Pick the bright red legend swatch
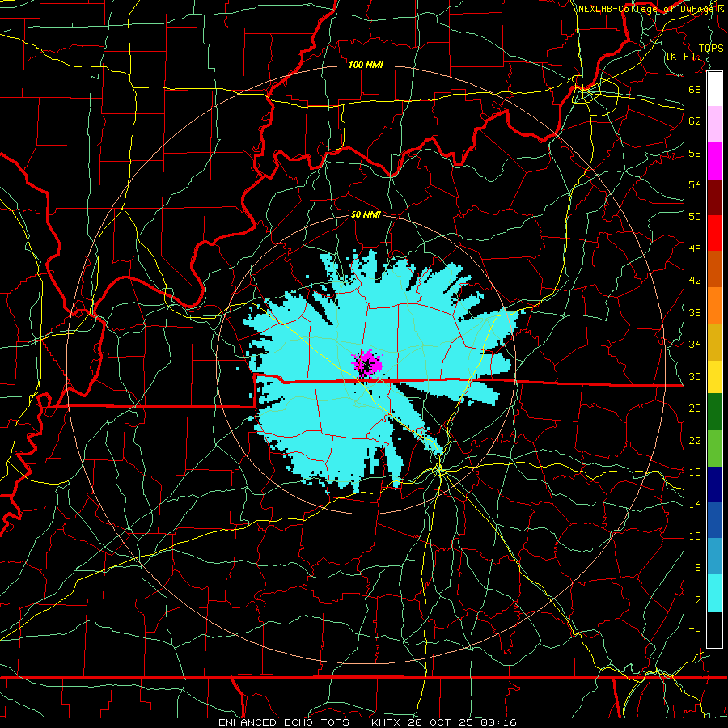728x728 pixels. 714,233
